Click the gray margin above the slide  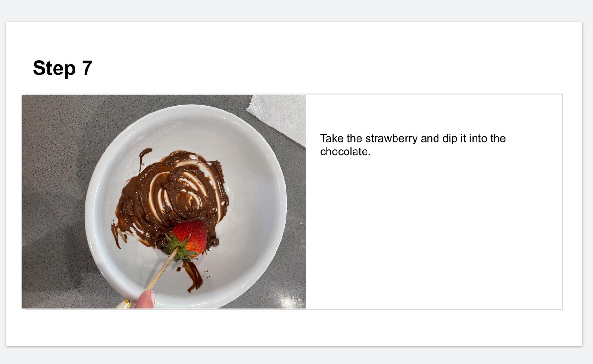[x=296, y=11]
